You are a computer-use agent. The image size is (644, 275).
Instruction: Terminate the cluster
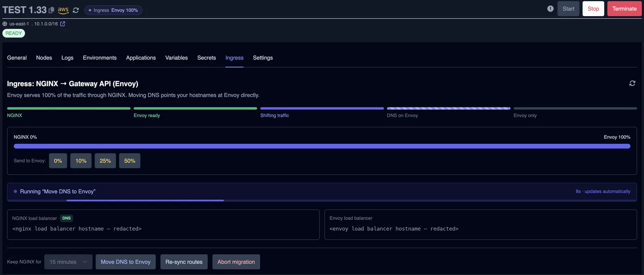624,8
